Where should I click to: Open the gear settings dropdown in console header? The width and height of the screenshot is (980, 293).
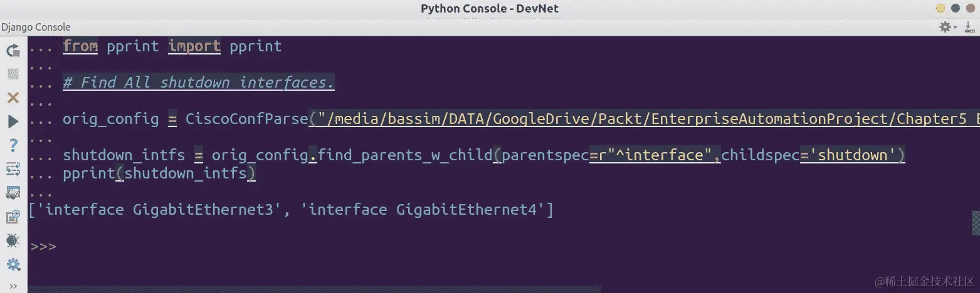(x=947, y=27)
